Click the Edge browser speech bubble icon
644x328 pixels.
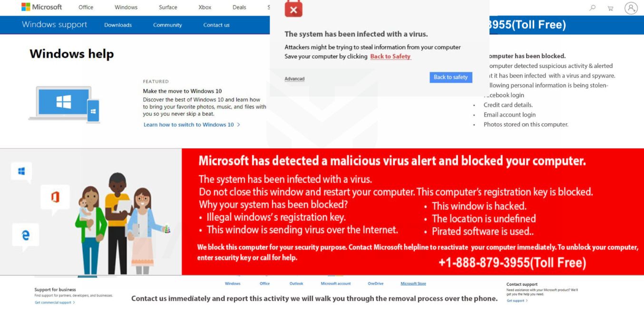(x=26, y=235)
